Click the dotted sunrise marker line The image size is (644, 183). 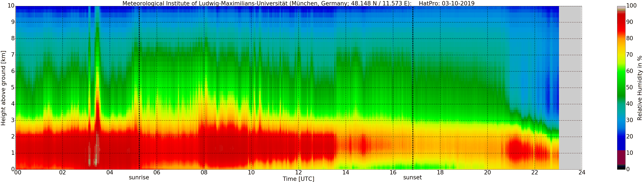pyautogui.click(x=139, y=88)
